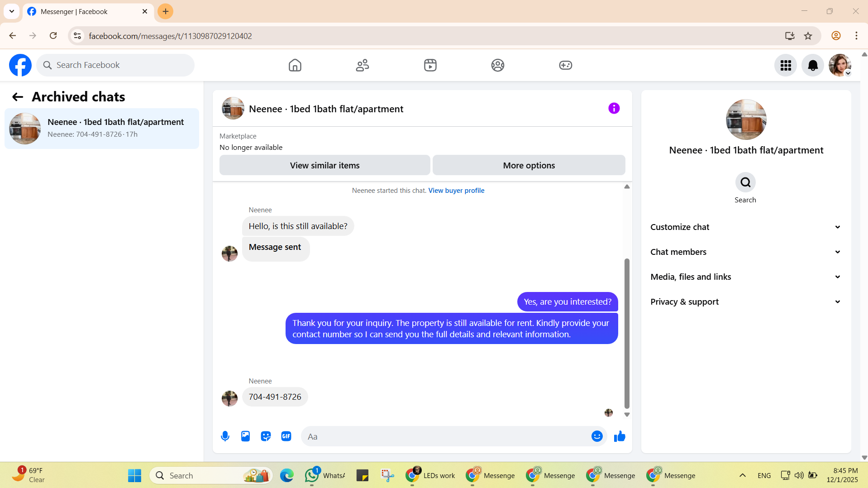Open the taskbar clock and date
Screen dimensions: 868x488
point(842,475)
